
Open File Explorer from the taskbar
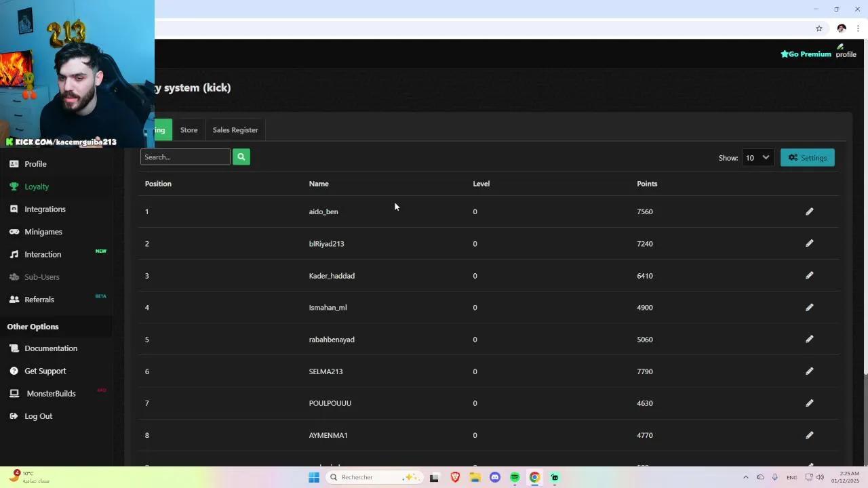pyautogui.click(x=475, y=477)
